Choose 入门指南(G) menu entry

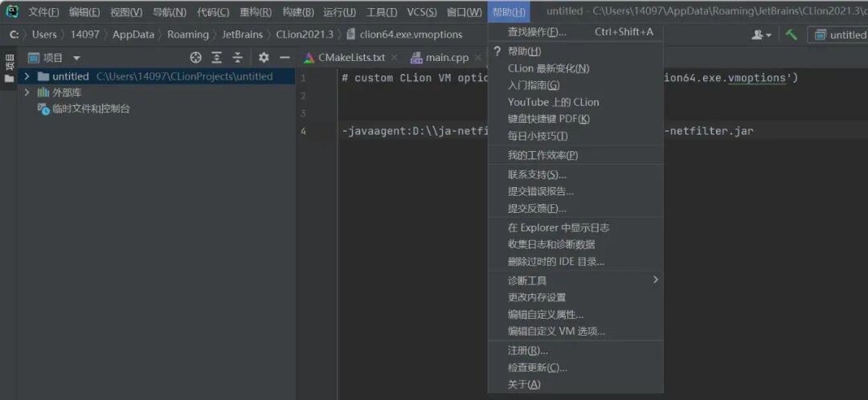click(x=575, y=85)
